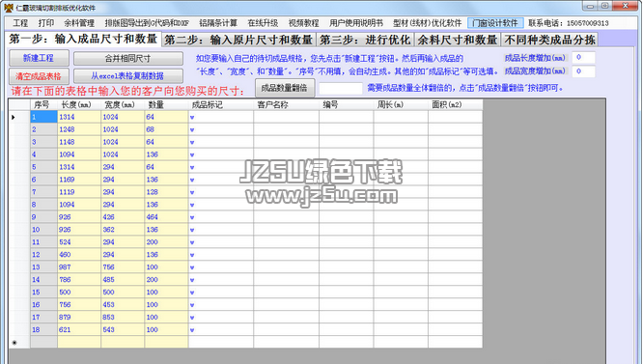
Task: Click the 成品数量翻倍 button
Action: click(x=285, y=88)
